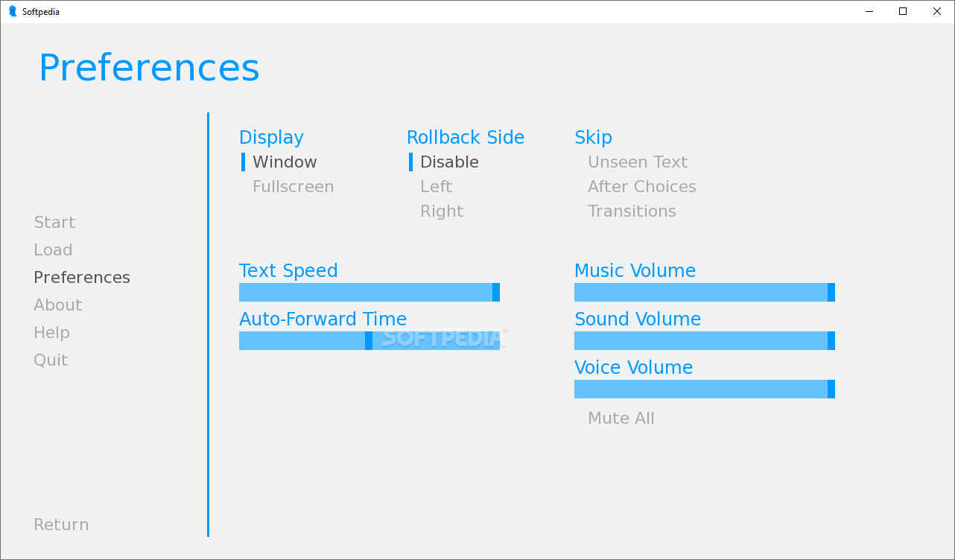
Task: Toggle skip After Choices option
Action: click(x=641, y=186)
